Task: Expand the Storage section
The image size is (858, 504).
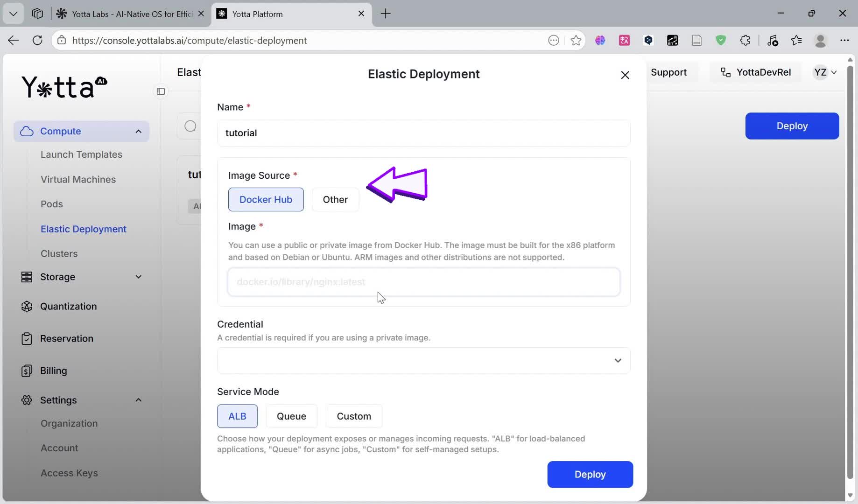Action: 138,277
